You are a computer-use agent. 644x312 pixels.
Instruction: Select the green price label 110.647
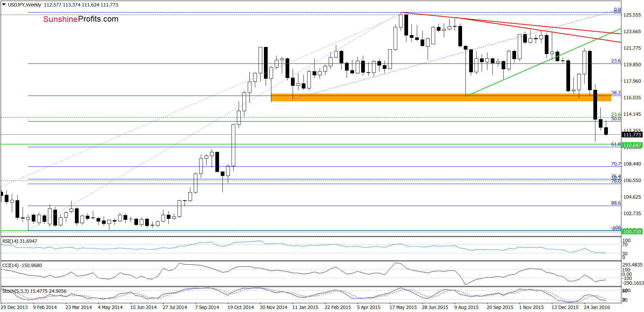click(632, 145)
